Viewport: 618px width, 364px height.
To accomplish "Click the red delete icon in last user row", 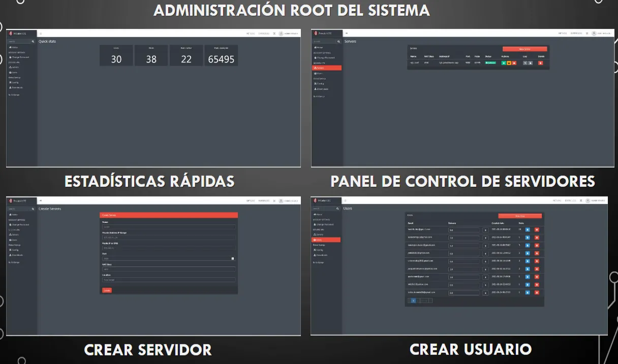I will [537, 292].
